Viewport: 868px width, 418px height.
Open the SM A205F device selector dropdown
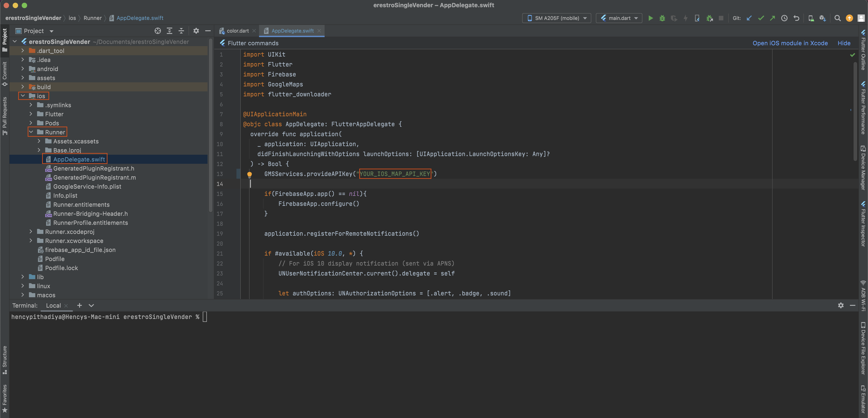[557, 18]
